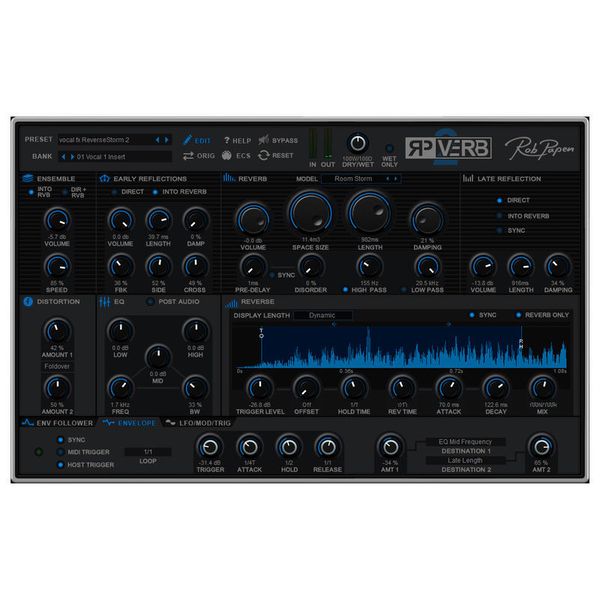Click the Reset circular arrows icon
Viewport: 600px width, 600px height.
[x=264, y=155]
